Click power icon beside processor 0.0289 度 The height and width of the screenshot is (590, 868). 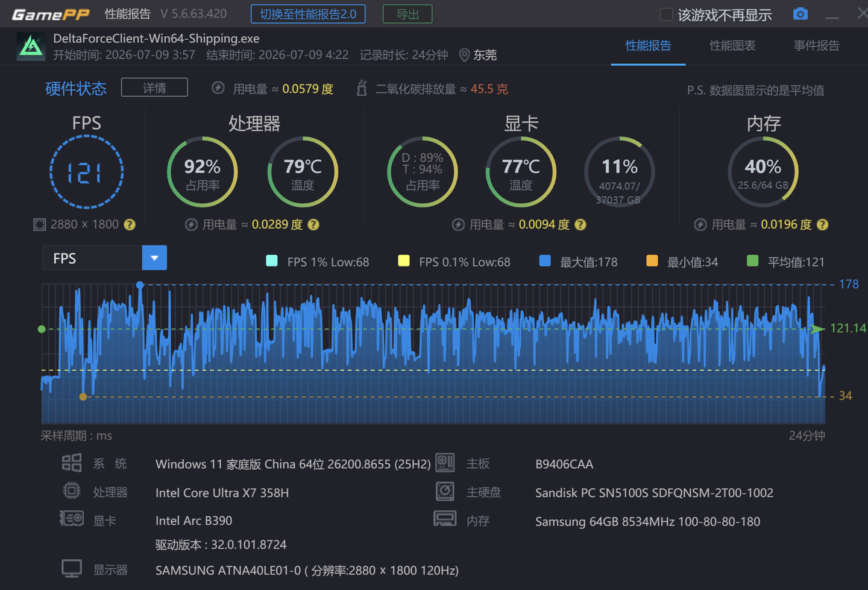[191, 224]
